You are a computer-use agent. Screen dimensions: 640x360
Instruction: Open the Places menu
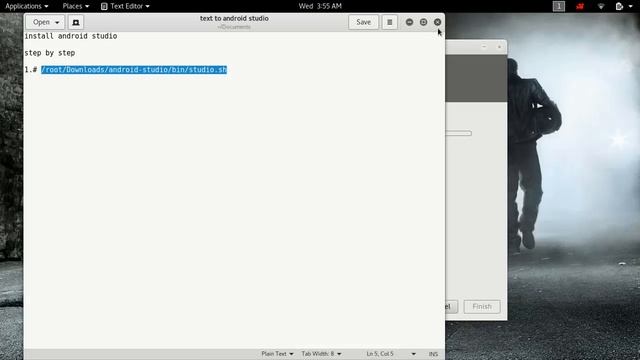click(x=76, y=6)
